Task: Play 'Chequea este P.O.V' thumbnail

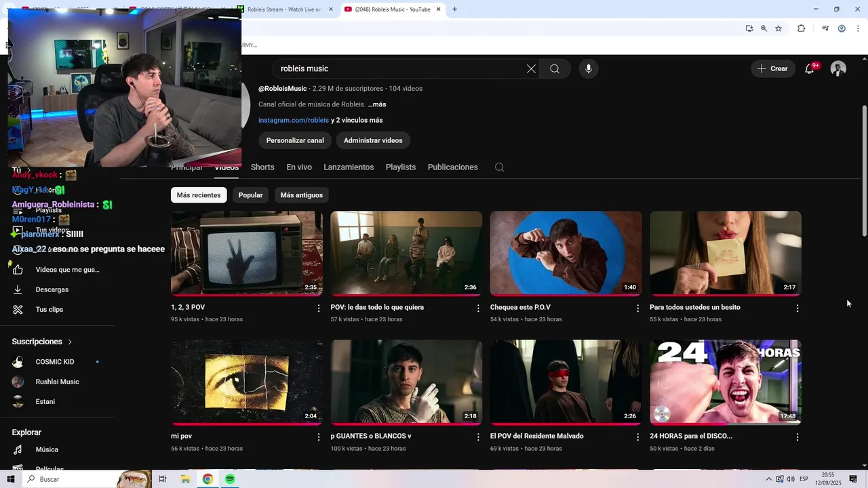Action: (566, 253)
